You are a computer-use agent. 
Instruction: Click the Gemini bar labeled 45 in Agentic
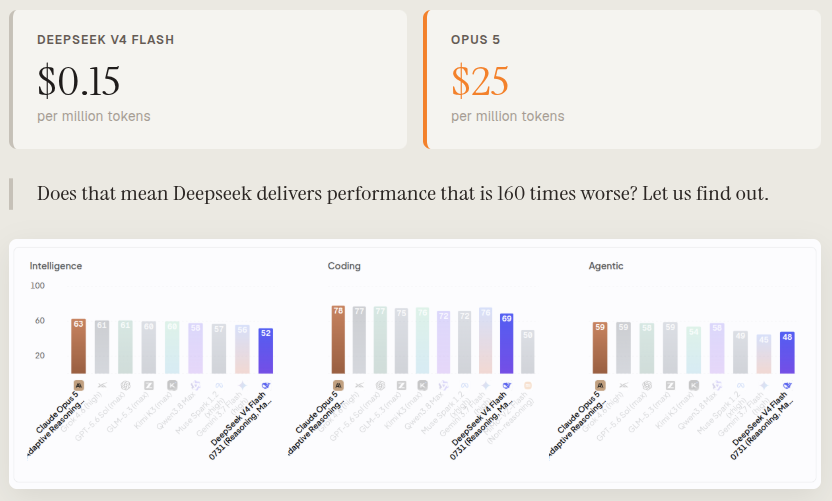[x=764, y=354]
